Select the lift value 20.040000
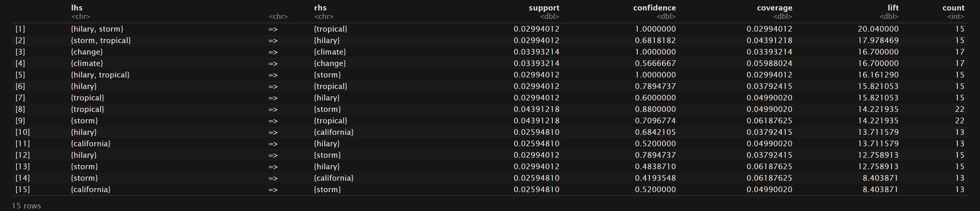This screenshot has width=980, height=211. pyautogui.click(x=878, y=29)
